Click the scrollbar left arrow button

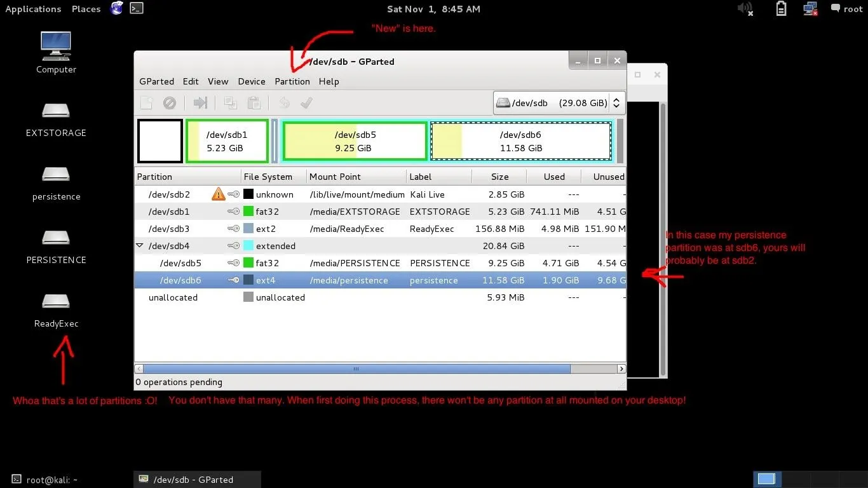click(139, 369)
